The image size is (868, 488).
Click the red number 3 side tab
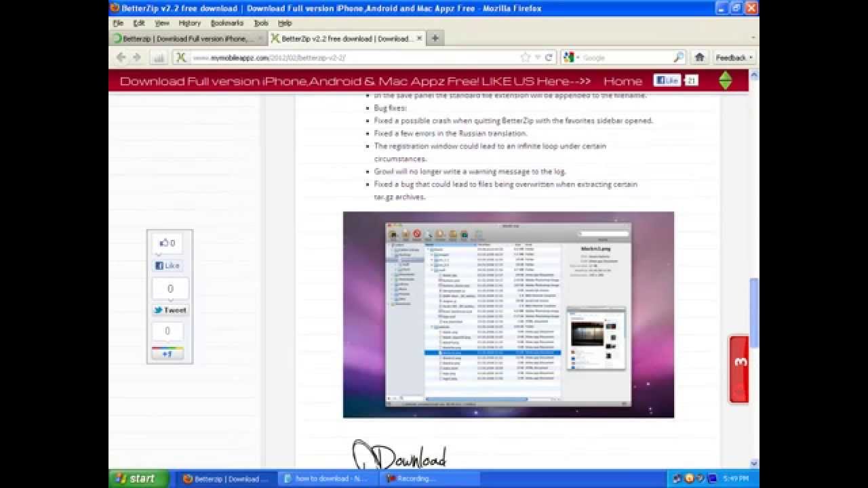coord(739,369)
